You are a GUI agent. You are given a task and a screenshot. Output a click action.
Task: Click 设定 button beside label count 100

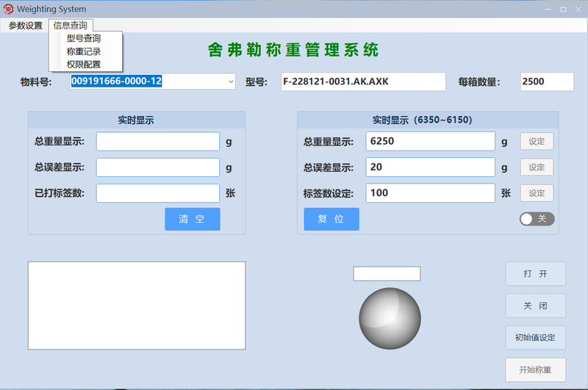[x=537, y=193]
